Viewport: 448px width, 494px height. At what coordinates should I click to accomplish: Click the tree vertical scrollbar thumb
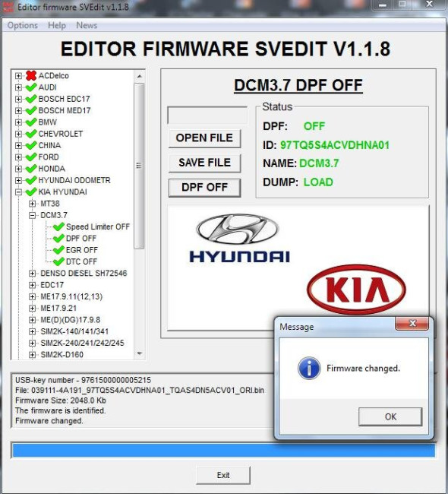[139, 166]
